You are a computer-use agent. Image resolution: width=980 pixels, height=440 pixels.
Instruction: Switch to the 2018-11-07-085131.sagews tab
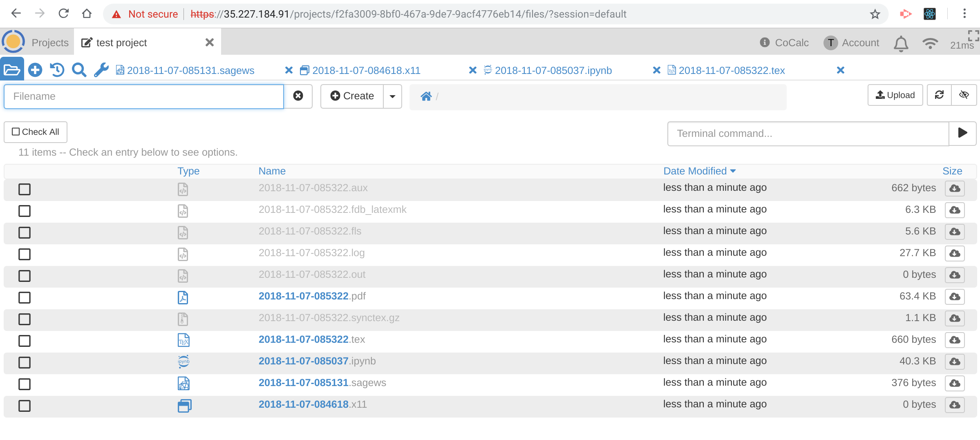(190, 71)
